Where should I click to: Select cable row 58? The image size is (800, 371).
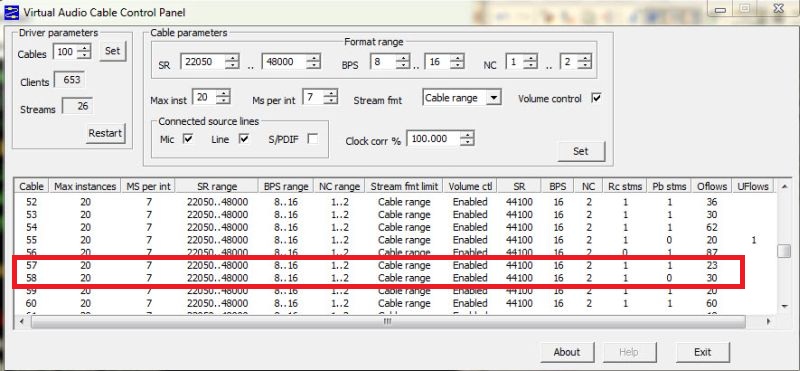(394, 278)
